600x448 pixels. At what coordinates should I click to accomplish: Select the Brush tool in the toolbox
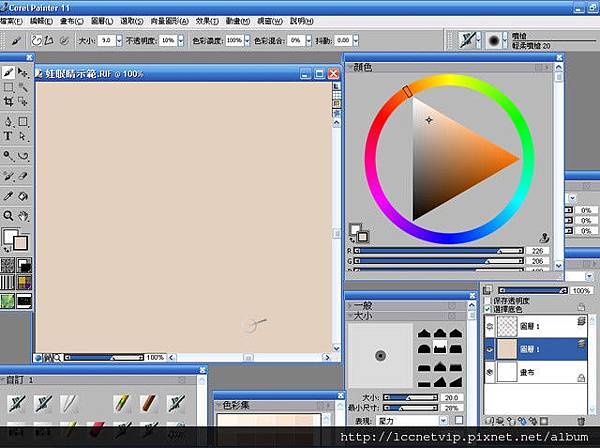pos(8,72)
